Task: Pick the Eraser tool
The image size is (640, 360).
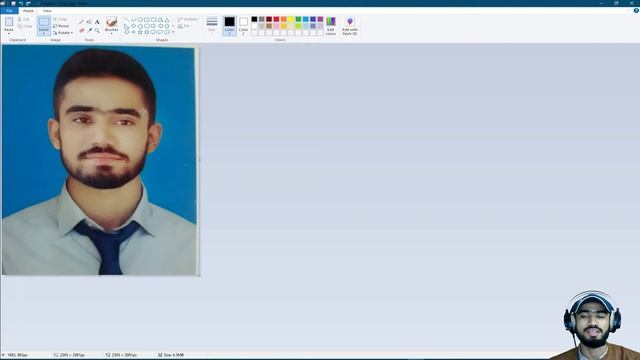Action: pyautogui.click(x=81, y=30)
